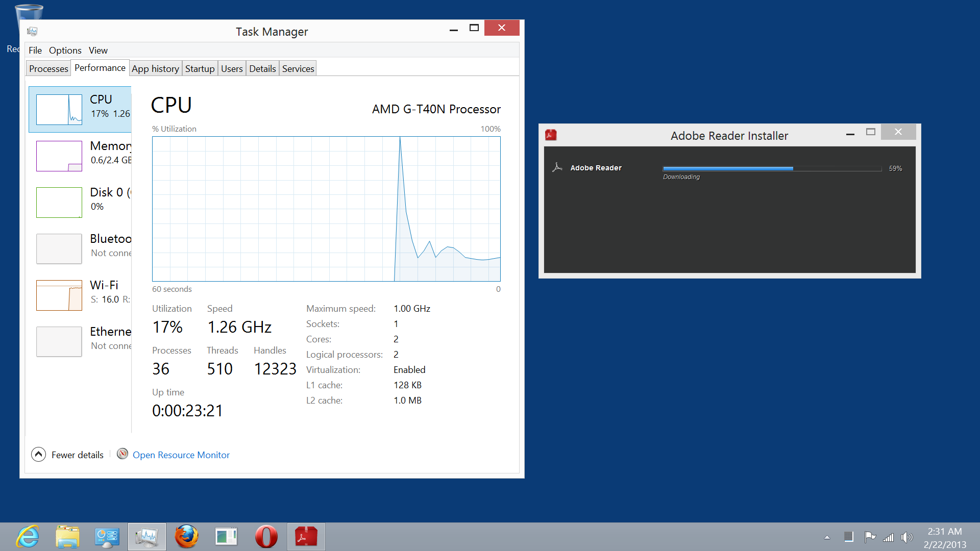Launch Firefox from the taskbar
This screenshot has height=551, width=980.
tap(187, 537)
